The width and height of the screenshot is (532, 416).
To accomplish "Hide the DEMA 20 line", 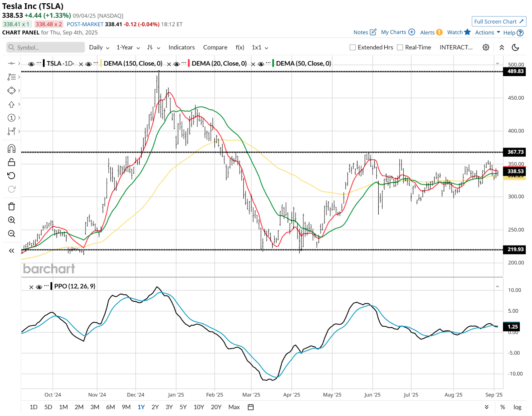I will click(x=177, y=64).
